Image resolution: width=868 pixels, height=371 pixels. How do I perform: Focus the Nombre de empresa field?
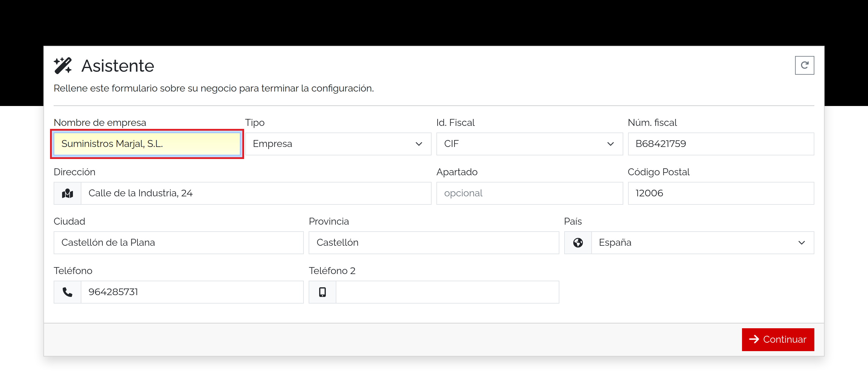click(x=147, y=144)
